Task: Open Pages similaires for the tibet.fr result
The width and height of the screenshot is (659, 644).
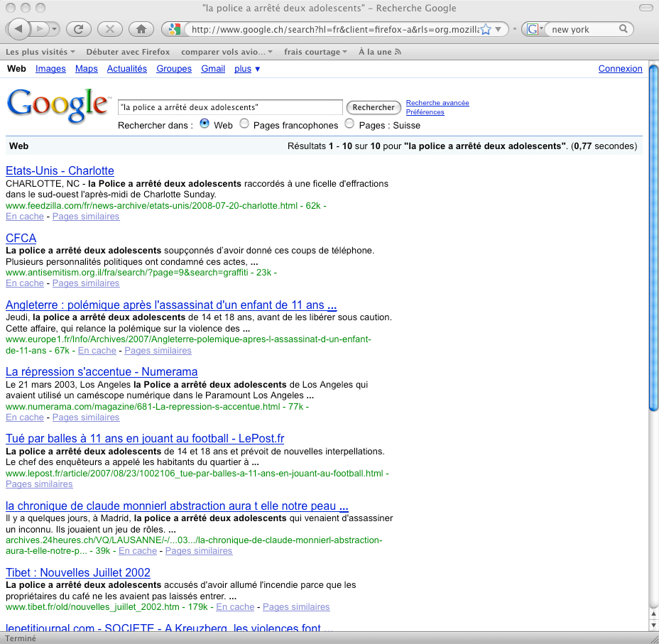Action: 296,606
